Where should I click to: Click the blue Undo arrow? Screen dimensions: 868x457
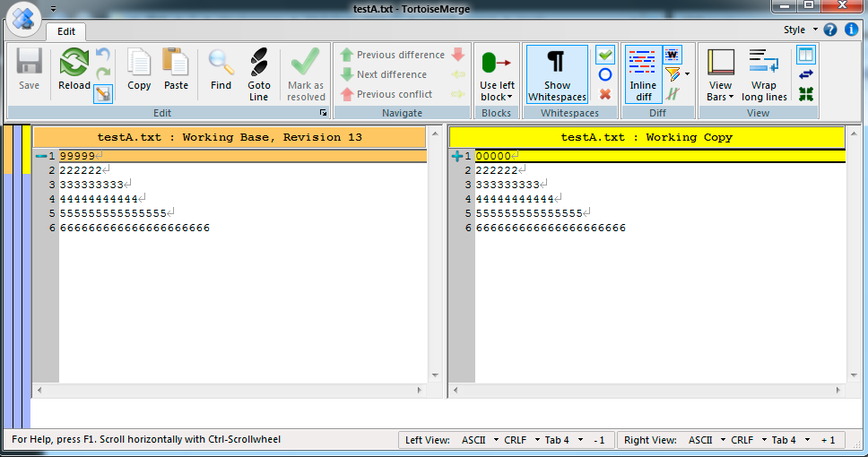[103, 55]
